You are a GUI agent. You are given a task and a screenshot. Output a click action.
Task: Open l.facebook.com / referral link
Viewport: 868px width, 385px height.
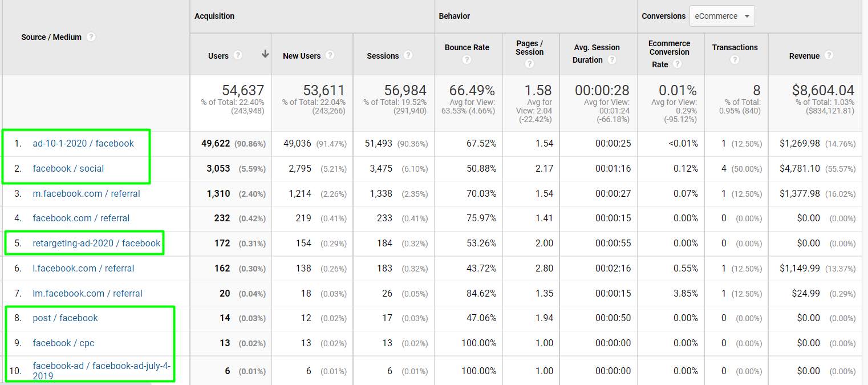click(83, 268)
